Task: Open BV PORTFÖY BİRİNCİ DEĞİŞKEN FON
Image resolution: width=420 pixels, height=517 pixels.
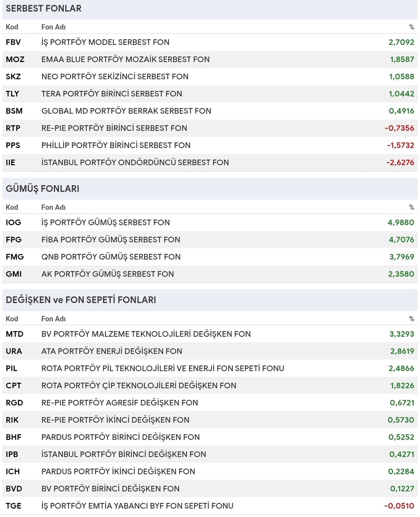Action: (110, 489)
